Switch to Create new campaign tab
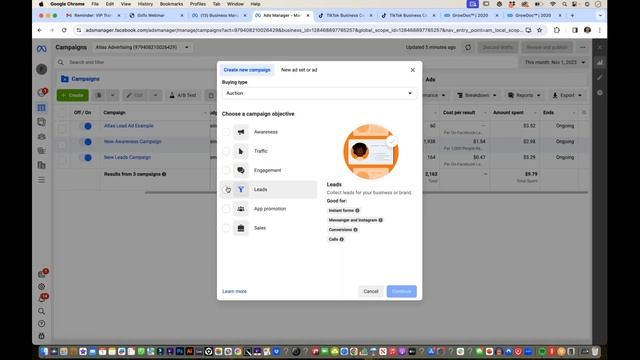This screenshot has height=360, width=640. pos(247,70)
